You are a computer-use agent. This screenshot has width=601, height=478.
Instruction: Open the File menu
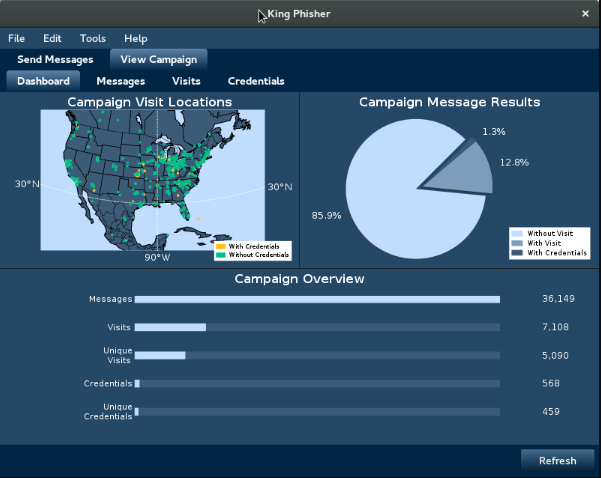(16, 38)
